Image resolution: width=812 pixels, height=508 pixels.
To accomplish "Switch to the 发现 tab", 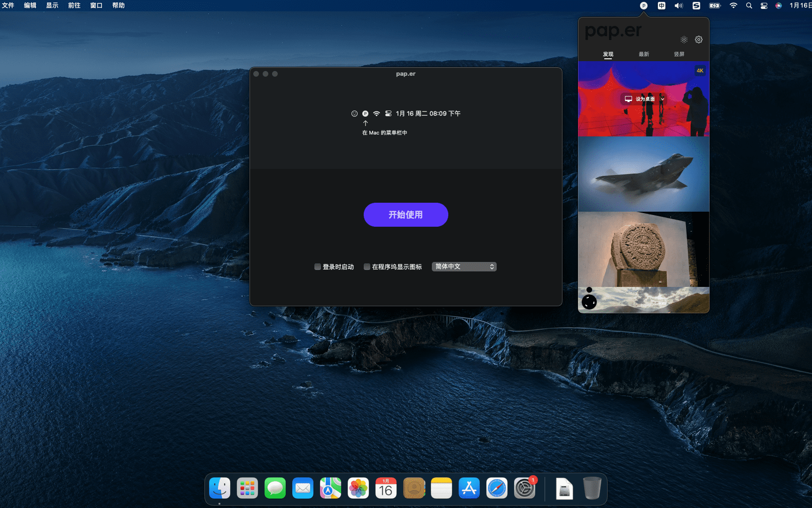I will tap(608, 54).
